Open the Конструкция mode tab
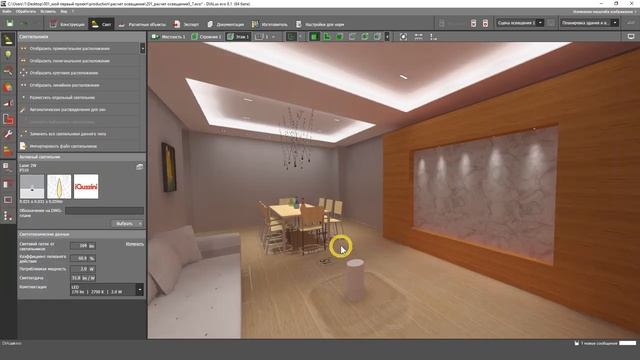The height and width of the screenshot is (360, 640). [67, 24]
